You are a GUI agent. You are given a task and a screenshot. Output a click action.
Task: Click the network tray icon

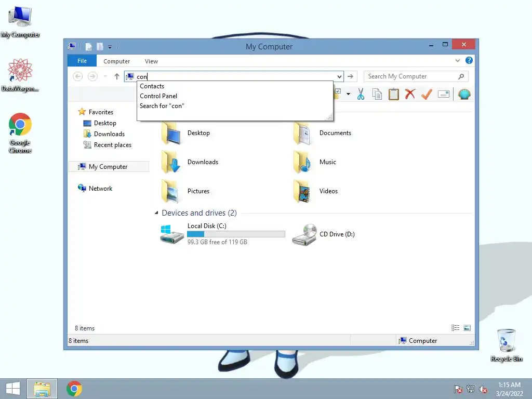(471, 389)
